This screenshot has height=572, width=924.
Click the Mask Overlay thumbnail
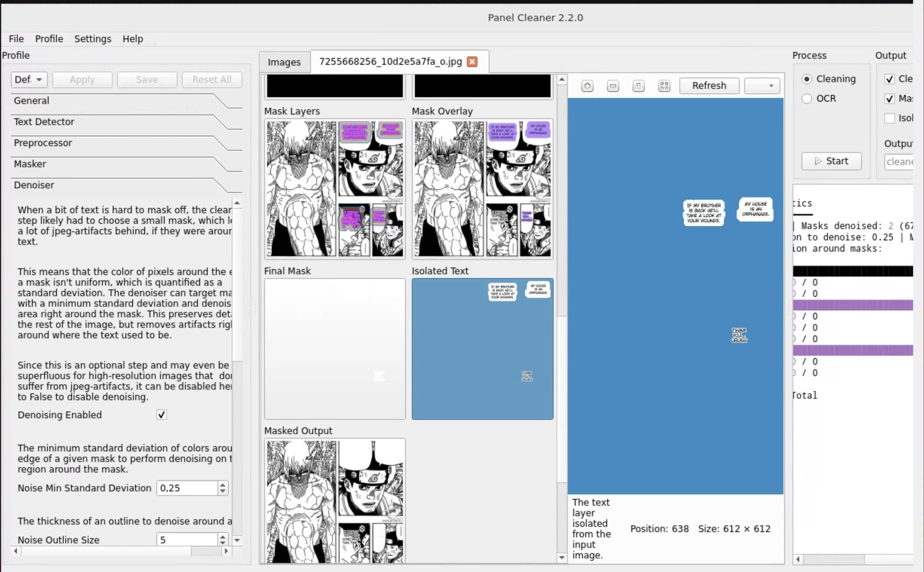coord(482,189)
